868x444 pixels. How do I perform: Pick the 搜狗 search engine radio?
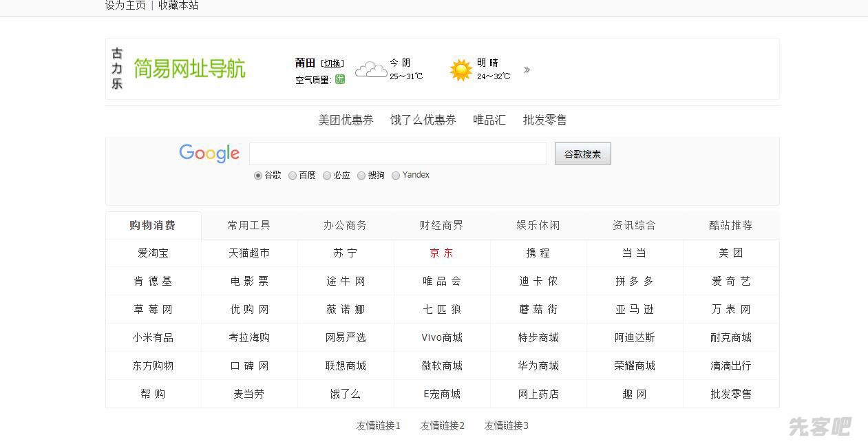[361, 176]
